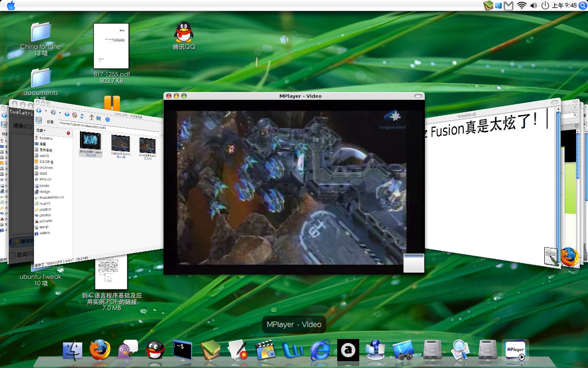The width and height of the screenshot is (588, 368).
Task: Click the 清除(C) button in the dark window
Action: (23, 126)
